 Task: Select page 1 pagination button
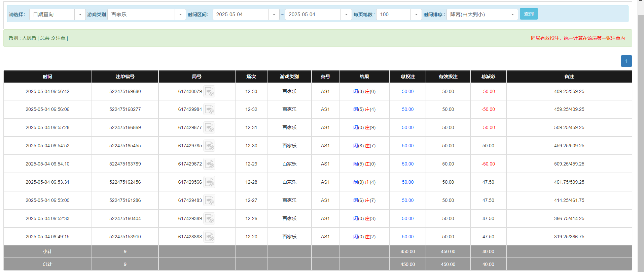pyautogui.click(x=626, y=61)
